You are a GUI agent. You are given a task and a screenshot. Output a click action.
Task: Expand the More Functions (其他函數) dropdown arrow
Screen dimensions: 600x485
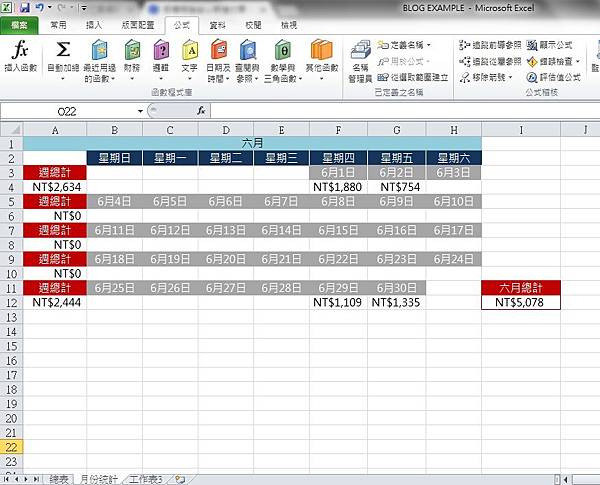[321, 79]
